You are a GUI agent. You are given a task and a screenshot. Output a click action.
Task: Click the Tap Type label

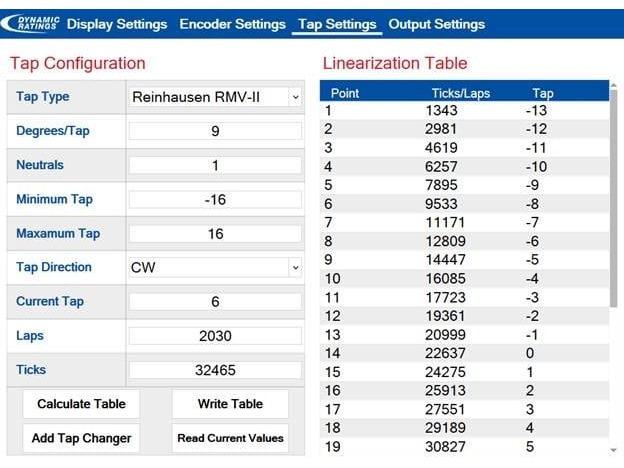tap(43, 97)
